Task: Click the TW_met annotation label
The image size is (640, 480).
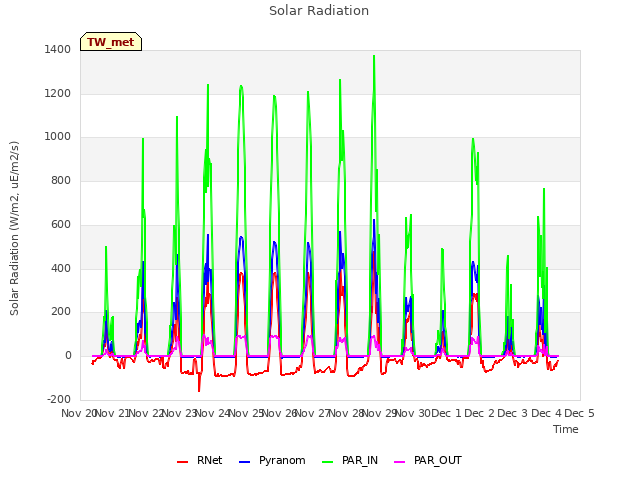Action: click(x=111, y=42)
